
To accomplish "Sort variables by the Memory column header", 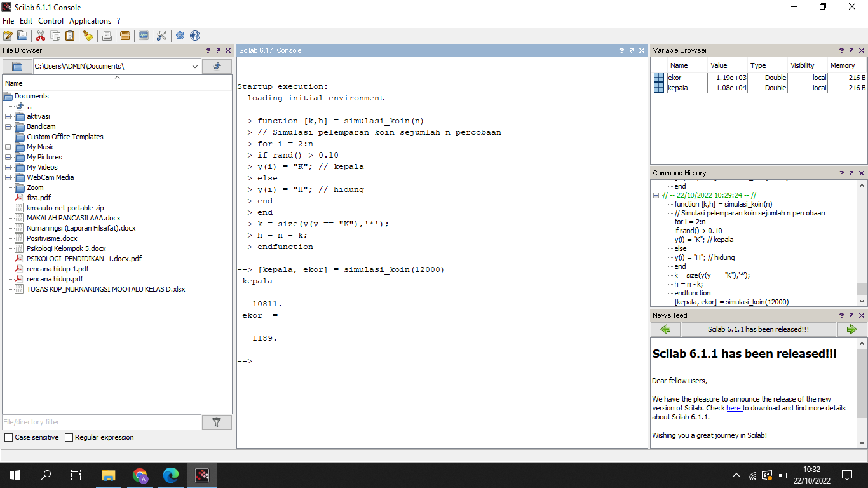I will point(846,65).
